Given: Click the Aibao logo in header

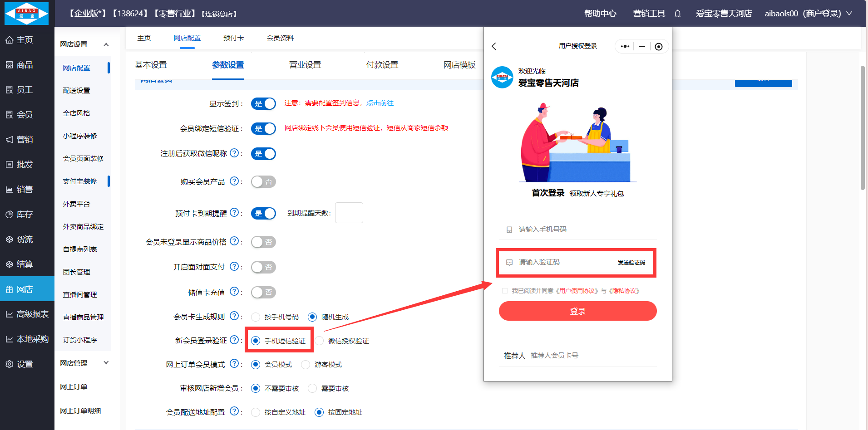Looking at the screenshot, I should [x=26, y=13].
